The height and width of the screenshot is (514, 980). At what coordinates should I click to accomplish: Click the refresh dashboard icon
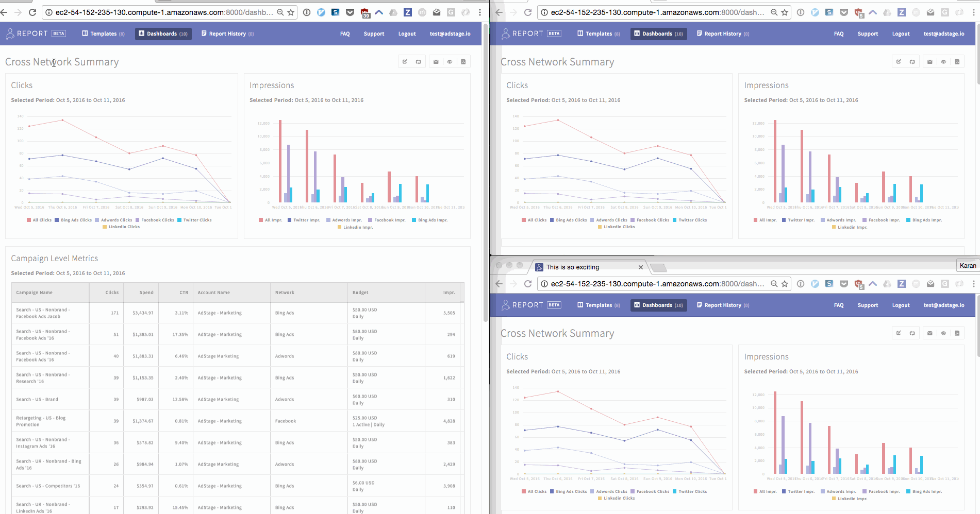click(418, 61)
